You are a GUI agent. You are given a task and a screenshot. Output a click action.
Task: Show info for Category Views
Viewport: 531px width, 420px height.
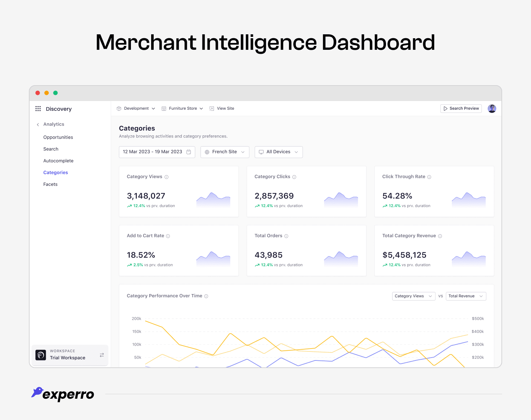[x=167, y=177]
